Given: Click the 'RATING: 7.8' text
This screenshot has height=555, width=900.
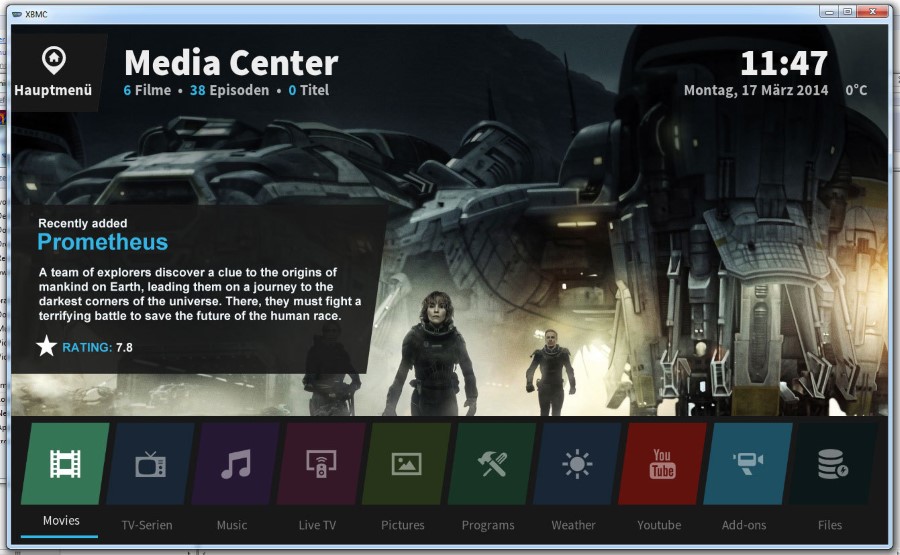Looking at the screenshot, I should coord(97,347).
